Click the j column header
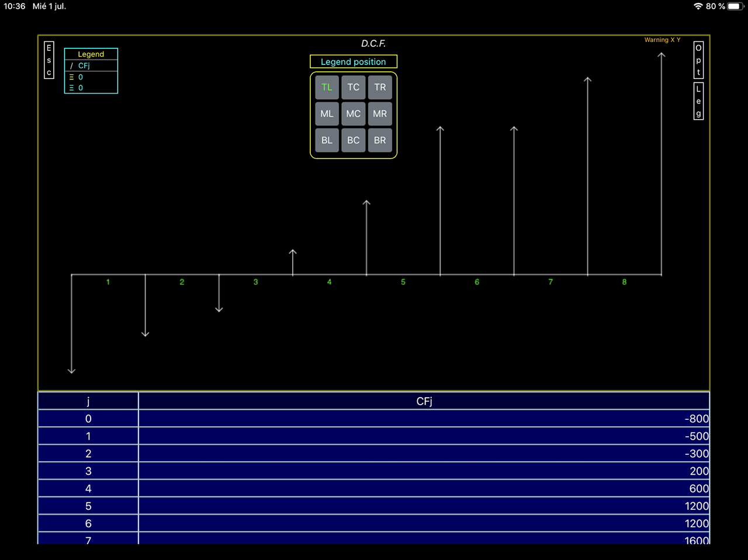Viewport: 748px width, 560px height. [88, 401]
